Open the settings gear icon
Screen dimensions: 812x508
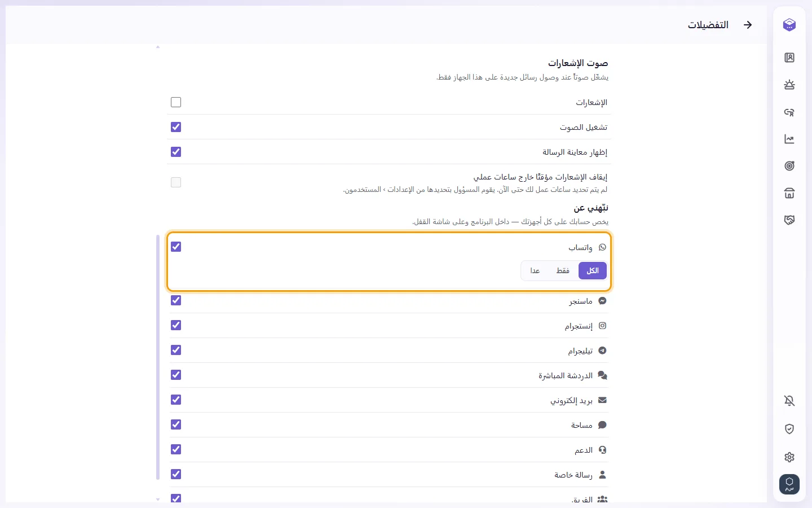789,457
